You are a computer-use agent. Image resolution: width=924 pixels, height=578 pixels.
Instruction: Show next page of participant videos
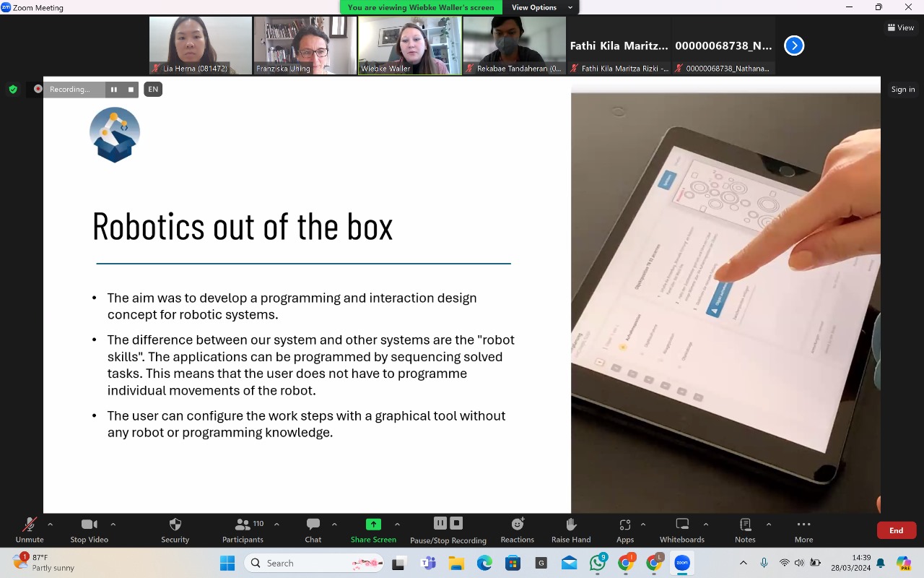[x=794, y=46]
